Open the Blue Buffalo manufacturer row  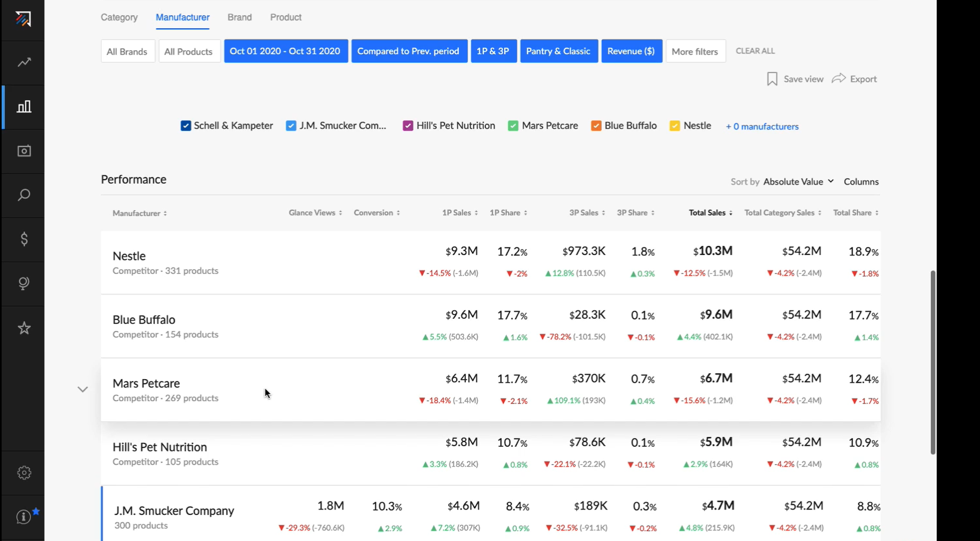[x=491, y=326]
